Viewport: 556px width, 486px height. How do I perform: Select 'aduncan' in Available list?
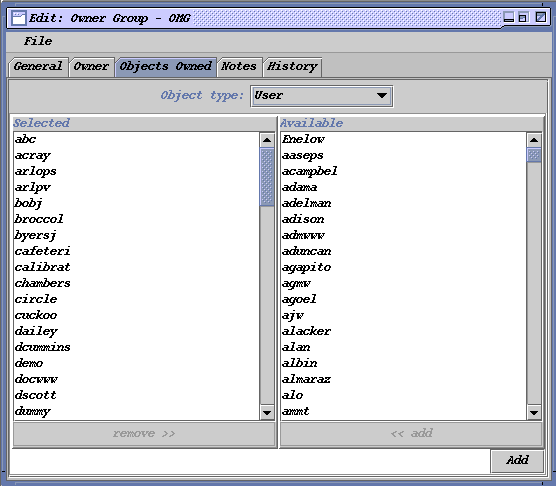tap(404, 251)
